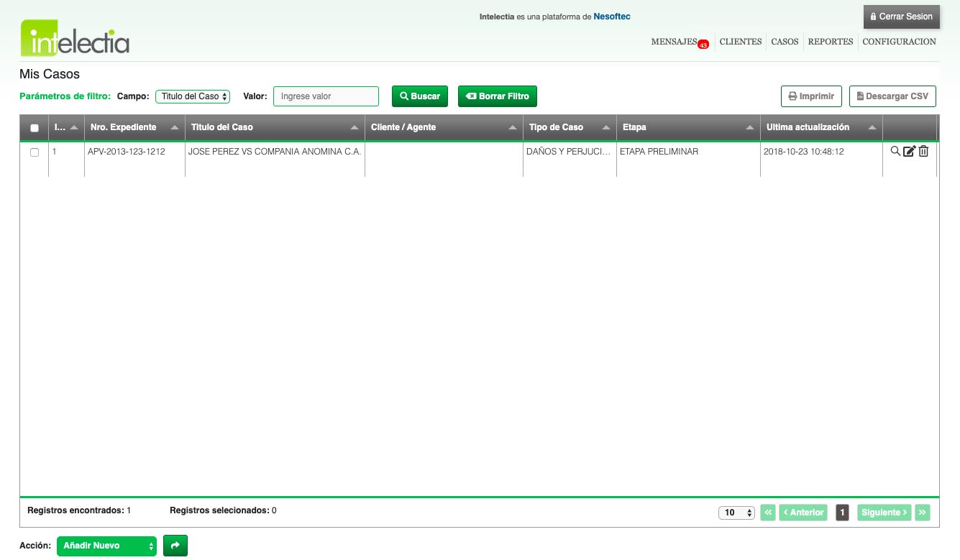This screenshot has height=560, width=960.
Task: Go to the last page double-arrow button
Action: pyautogui.click(x=923, y=513)
